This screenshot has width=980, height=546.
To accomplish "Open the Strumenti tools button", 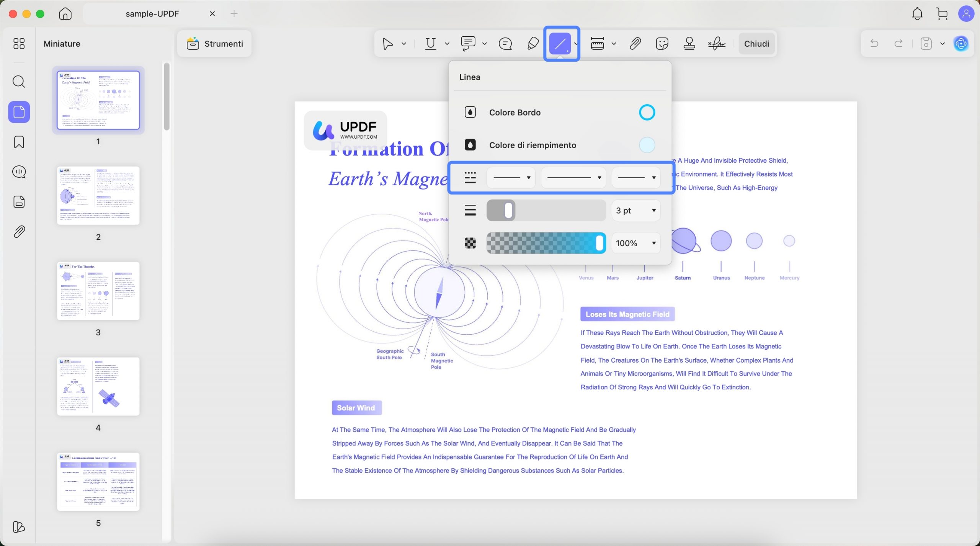I will click(x=214, y=44).
